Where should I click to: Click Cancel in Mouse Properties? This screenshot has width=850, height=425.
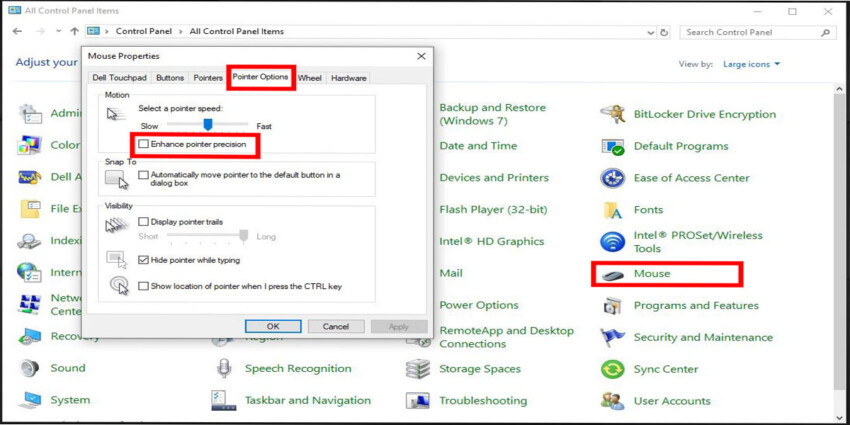point(336,326)
